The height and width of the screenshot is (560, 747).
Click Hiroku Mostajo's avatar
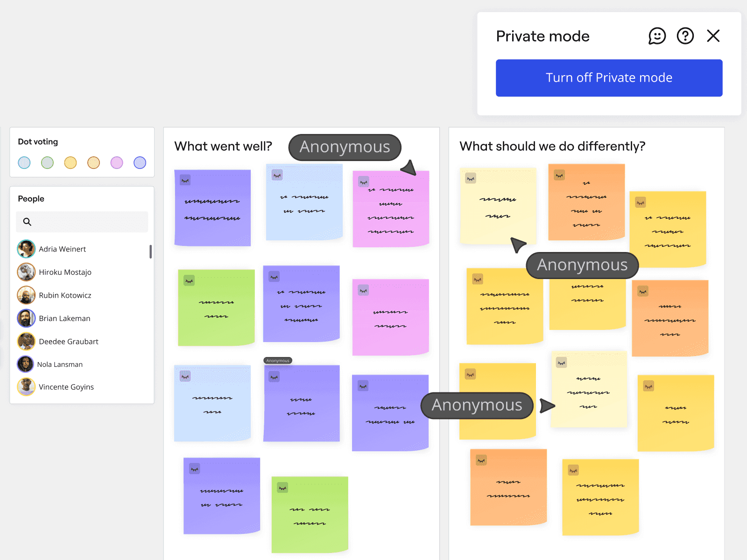point(26,272)
